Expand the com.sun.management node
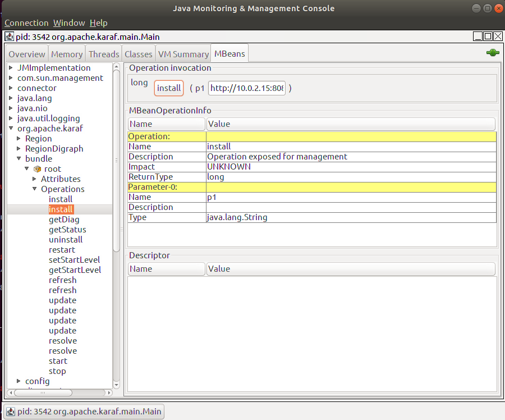 (11, 77)
